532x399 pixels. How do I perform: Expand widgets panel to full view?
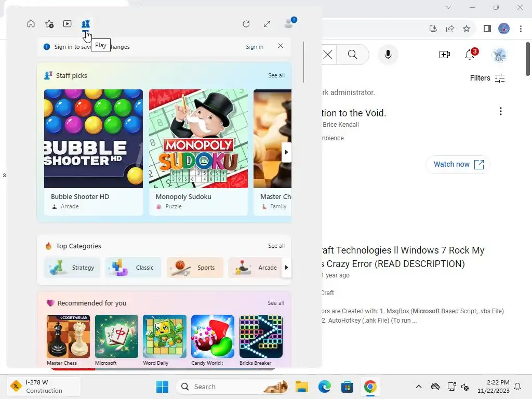[x=267, y=24]
